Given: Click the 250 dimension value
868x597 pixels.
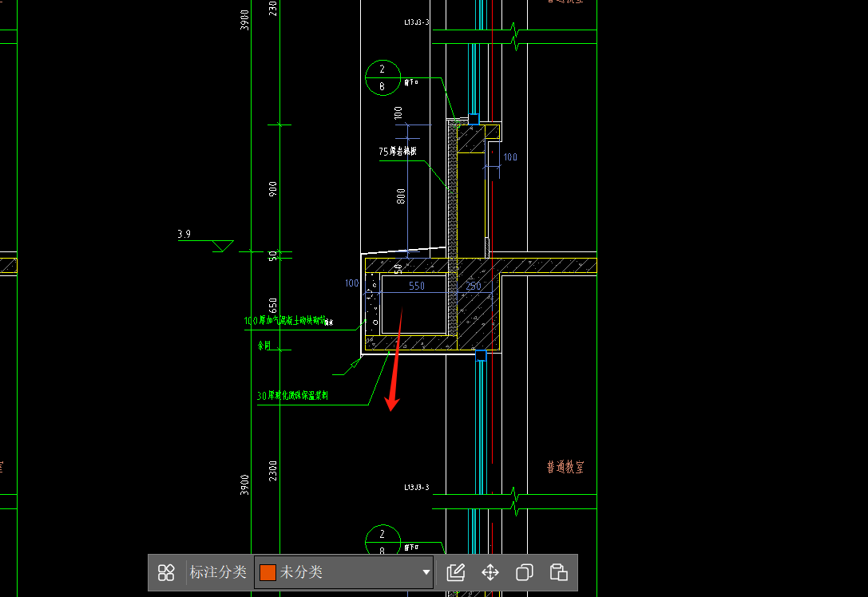Looking at the screenshot, I should pyautogui.click(x=474, y=286).
